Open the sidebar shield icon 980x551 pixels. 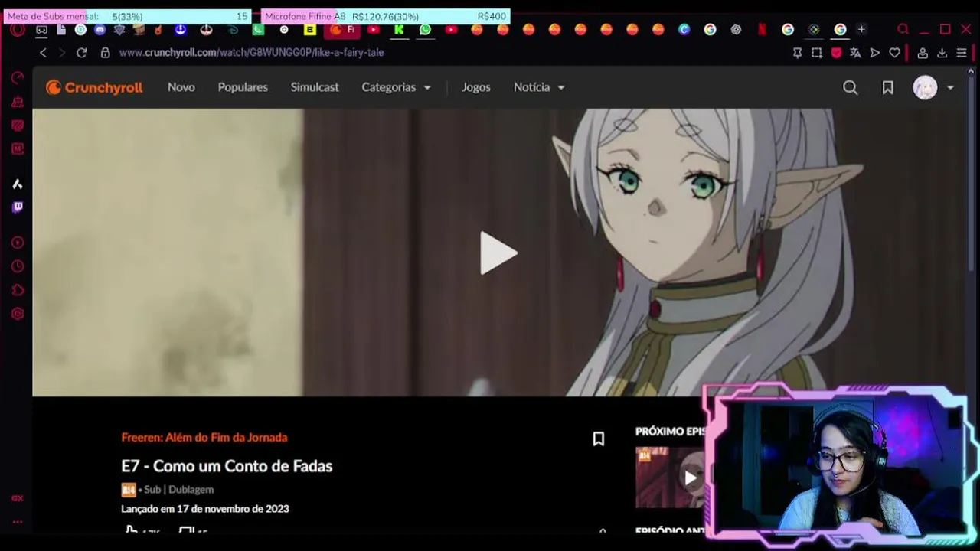(18, 126)
